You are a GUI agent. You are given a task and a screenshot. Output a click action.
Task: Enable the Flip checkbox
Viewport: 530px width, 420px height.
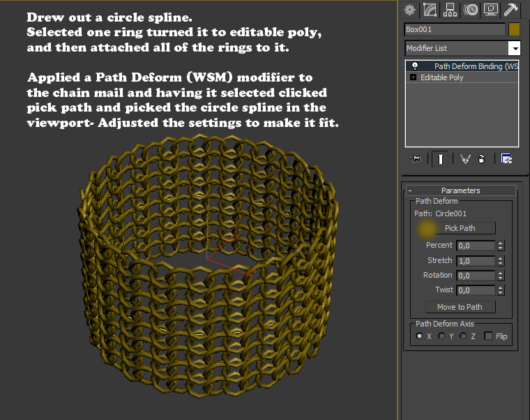pos(489,336)
